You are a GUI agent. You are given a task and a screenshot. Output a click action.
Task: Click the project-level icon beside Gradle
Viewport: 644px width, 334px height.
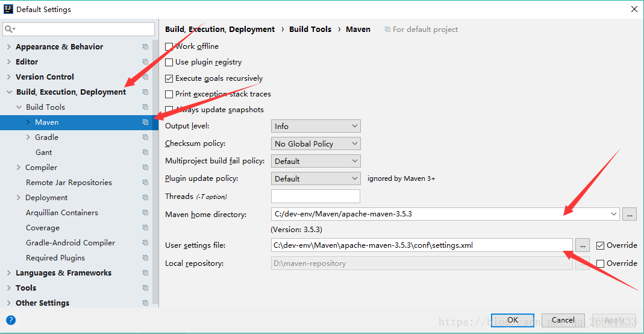[x=145, y=137]
